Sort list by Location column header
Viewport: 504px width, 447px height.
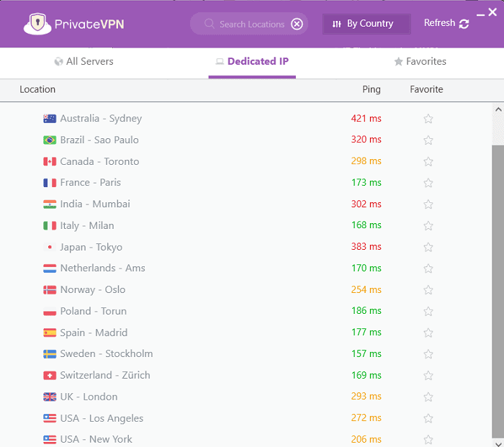pos(37,90)
